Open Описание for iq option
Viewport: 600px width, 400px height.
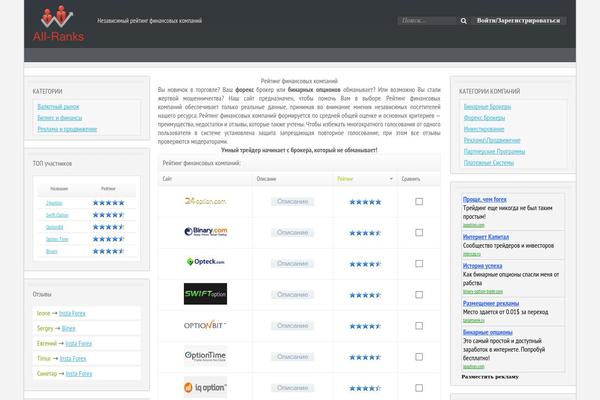tap(292, 388)
